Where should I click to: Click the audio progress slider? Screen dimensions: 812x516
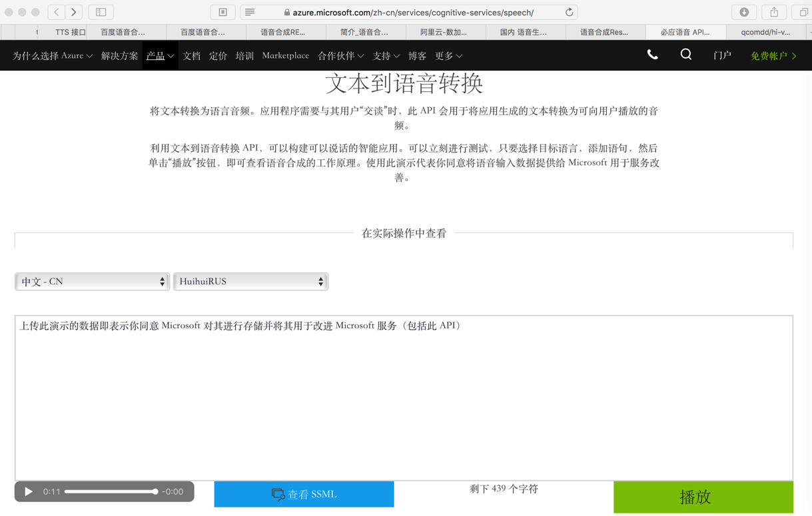[x=111, y=491]
